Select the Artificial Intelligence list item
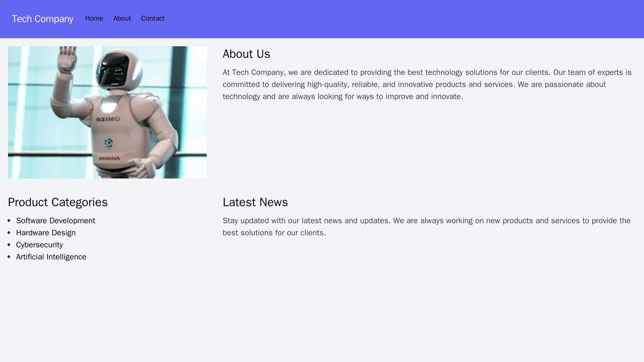644x362 pixels. coord(51,256)
